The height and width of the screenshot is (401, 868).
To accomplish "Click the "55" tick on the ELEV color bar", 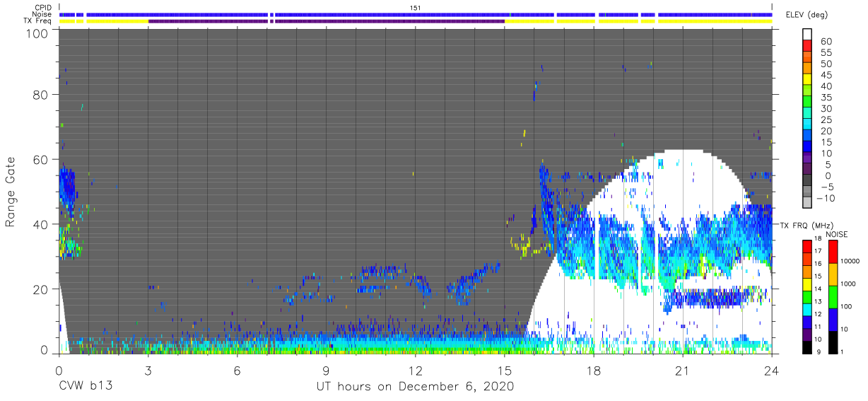I will [827, 53].
